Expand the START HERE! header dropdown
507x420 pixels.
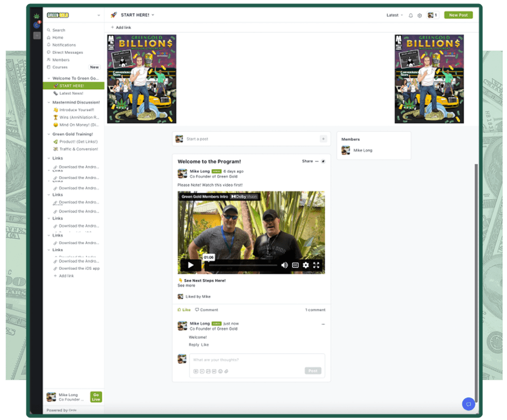click(152, 15)
